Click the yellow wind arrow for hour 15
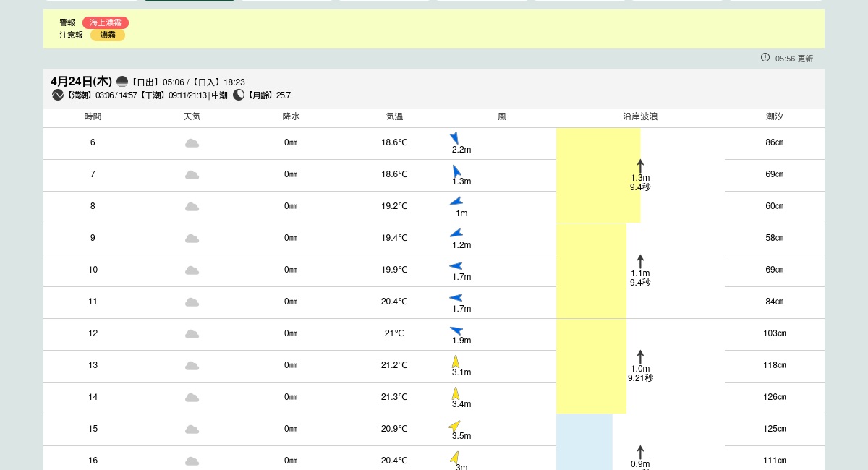This screenshot has height=470, width=868. [454, 426]
